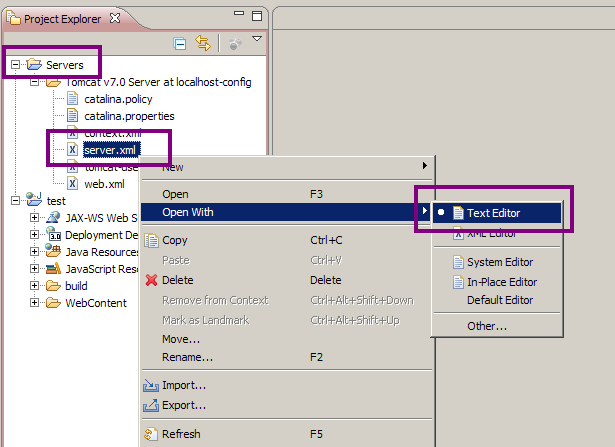Choose Other... in the Open With submenu
This screenshot has width=615, height=447.
(x=497, y=326)
